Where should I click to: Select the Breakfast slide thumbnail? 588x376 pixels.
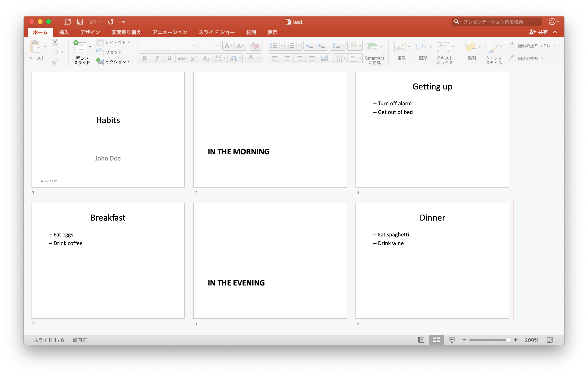coord(108,261)
